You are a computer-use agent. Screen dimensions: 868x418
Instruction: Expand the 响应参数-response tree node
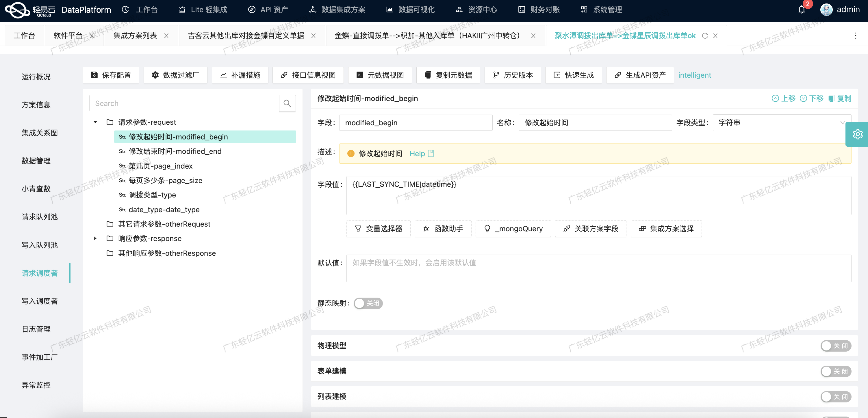(95, 238)
